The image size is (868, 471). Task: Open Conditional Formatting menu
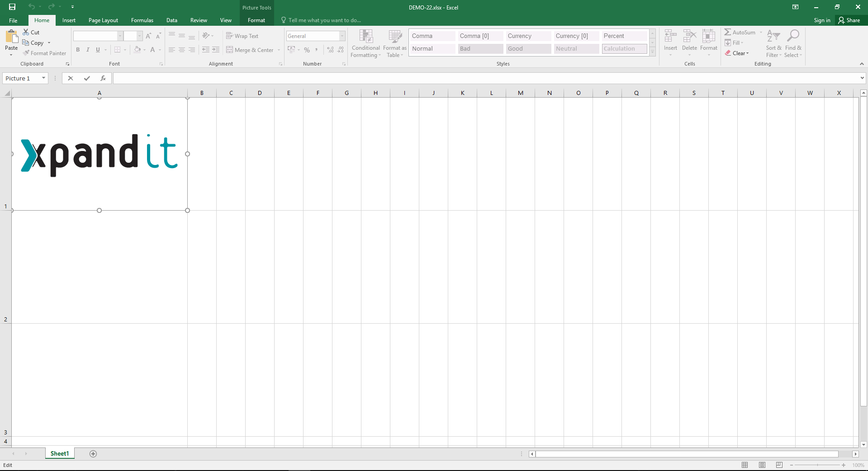tap(365, 44)
